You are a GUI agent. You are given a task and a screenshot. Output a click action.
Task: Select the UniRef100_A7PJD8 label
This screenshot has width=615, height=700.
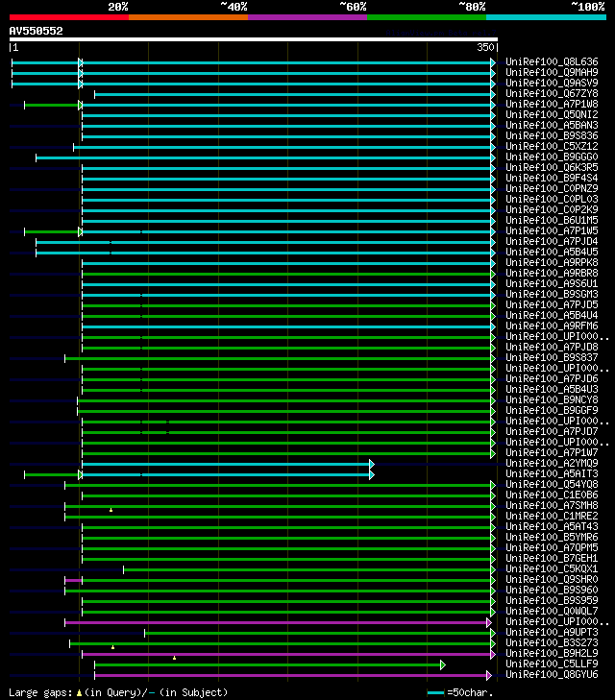click(x=552, y=348)
